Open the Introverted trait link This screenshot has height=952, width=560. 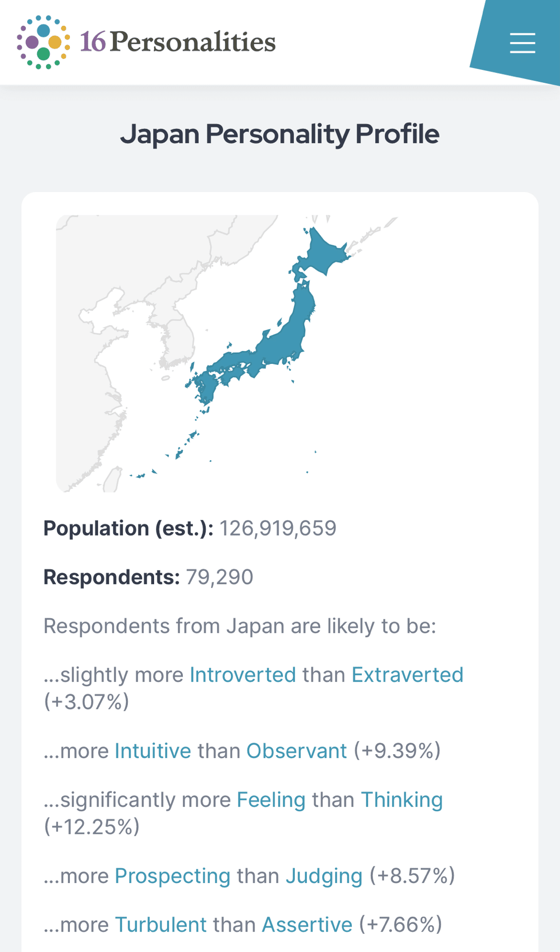(243, 675)
